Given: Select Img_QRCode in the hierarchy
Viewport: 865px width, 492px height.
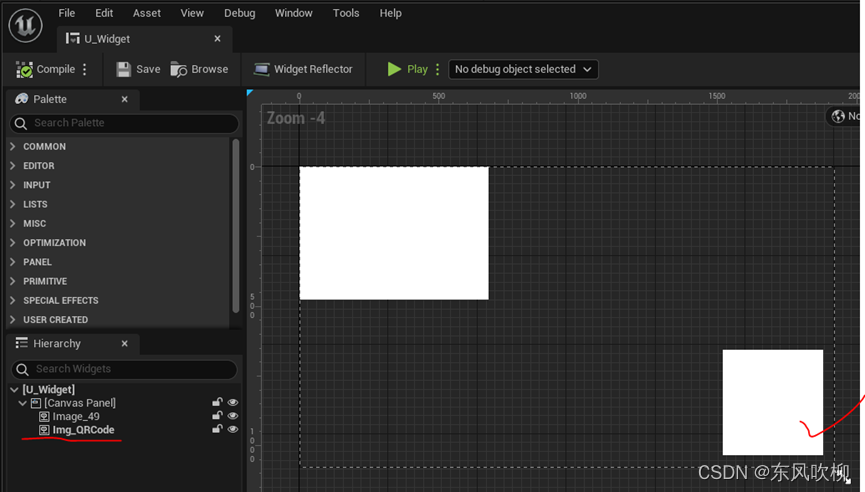Looking at the screenshot, I should click(x=83, y=430).
